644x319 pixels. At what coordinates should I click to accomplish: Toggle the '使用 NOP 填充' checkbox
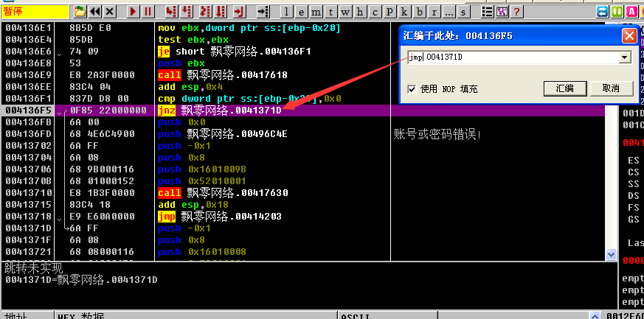412,88
